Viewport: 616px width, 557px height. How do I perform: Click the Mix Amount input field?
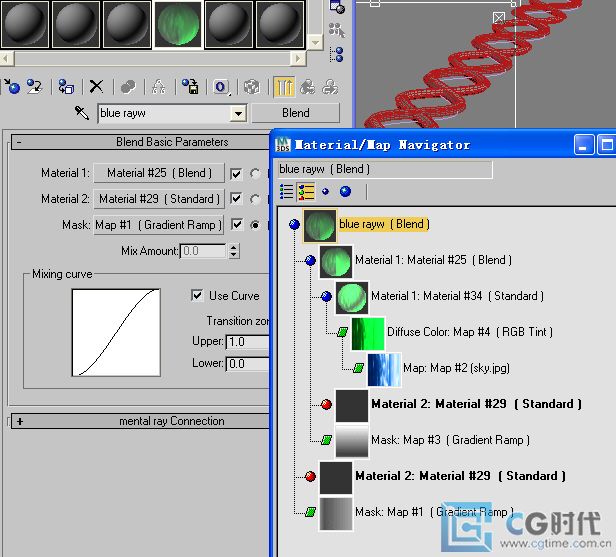click(204, 251)
